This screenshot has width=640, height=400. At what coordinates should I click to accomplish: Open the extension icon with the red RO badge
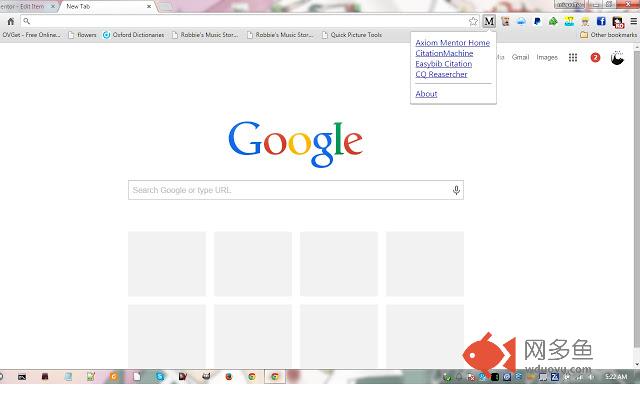[618, 22]
